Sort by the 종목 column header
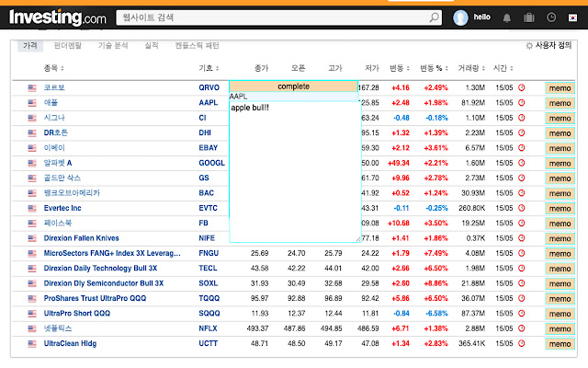588x368 pixels. [x=54, y=68]
